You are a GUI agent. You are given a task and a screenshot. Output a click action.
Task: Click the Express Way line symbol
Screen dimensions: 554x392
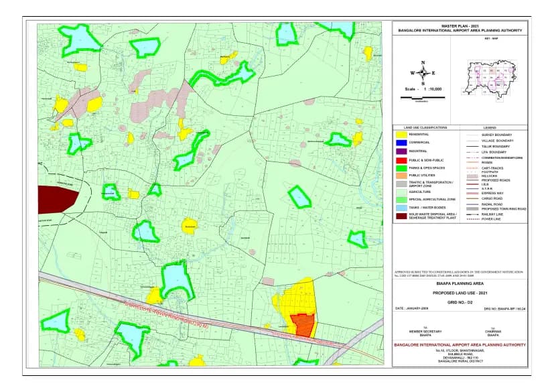[x=472, y=194]
